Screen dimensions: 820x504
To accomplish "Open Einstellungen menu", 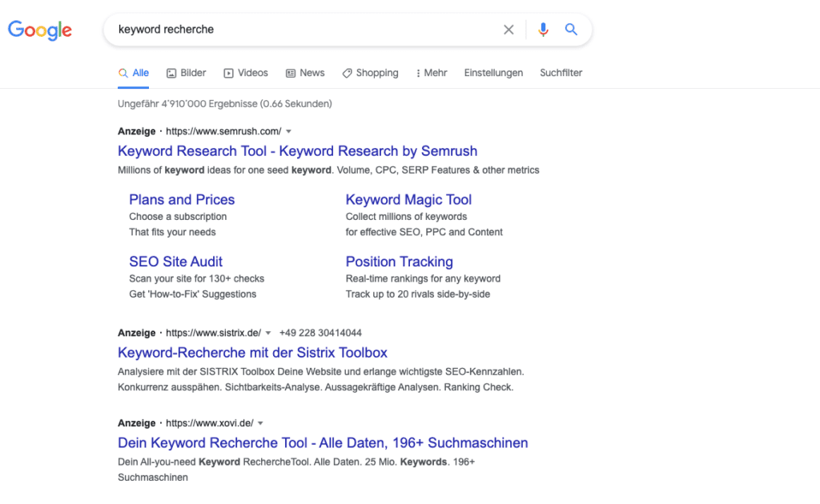I will click(x=493, y=73).
